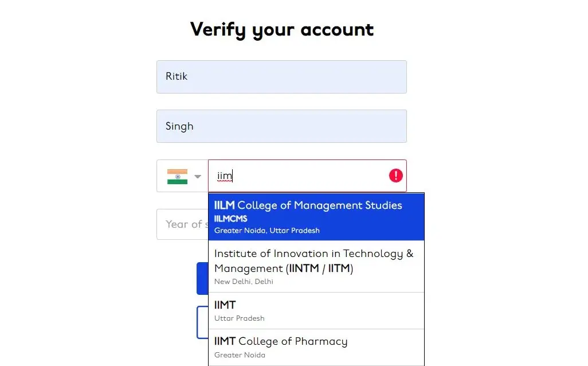The width and height of the screenshot is (588, 366).
Task: Click the India flag icon
Action: coord(178,177)
